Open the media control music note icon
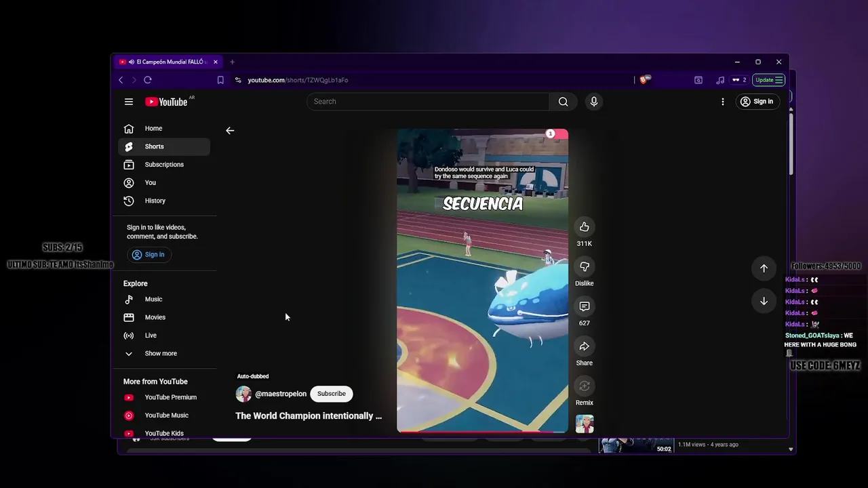This screenshot has width=868, height=488. click(720, 80)
